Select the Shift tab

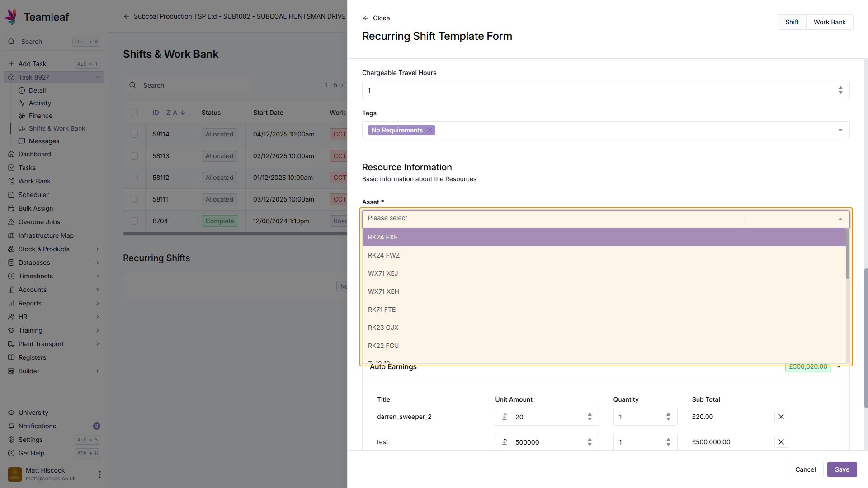(x=792, y=22)
